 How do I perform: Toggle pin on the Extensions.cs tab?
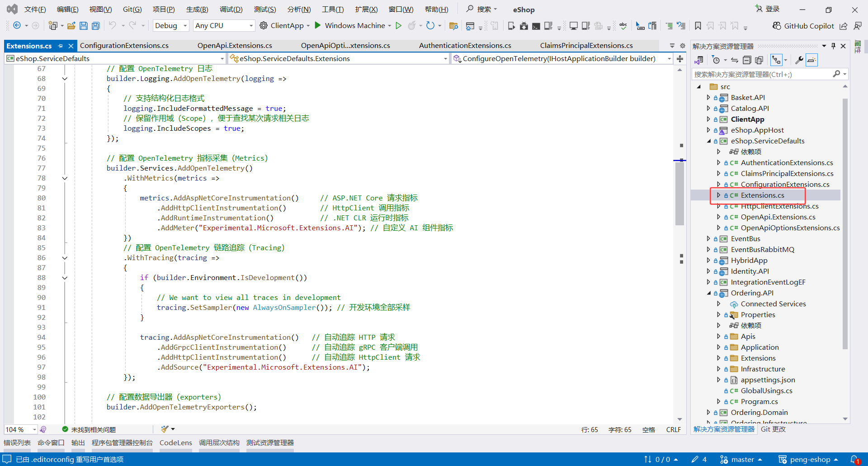click(x=61, y=46)
